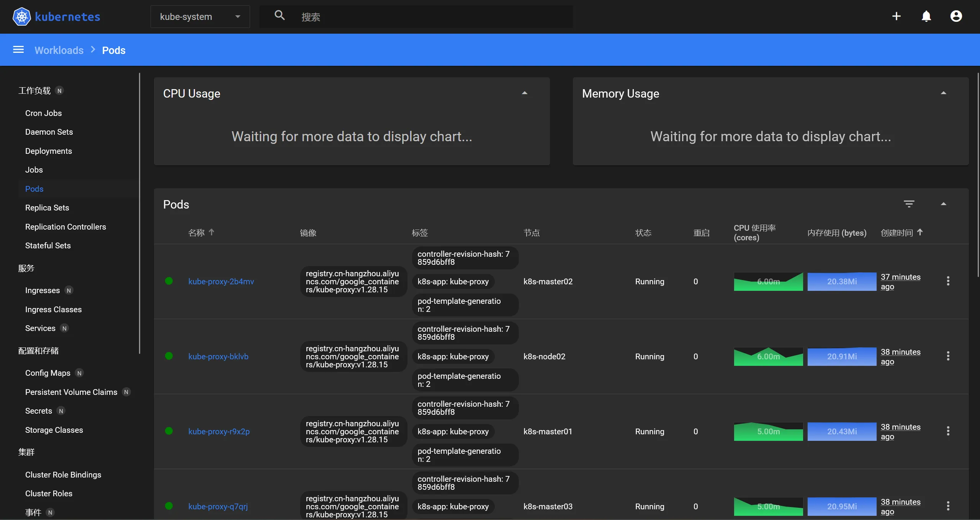Open Ingress Classes in sidebar
Viewport: 980px width, 520px height.
coord(53,310)
